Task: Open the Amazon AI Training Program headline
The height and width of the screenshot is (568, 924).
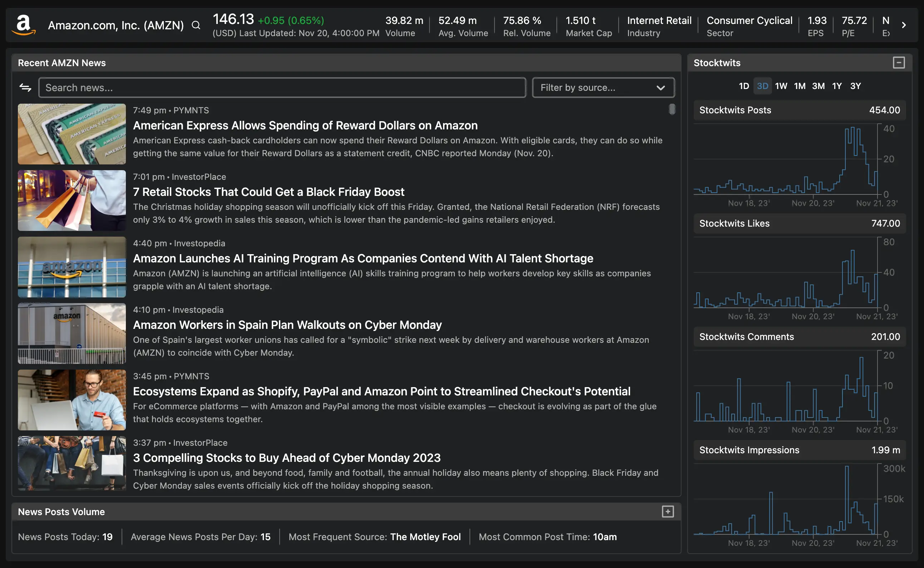Action: [x=363, y=258]
